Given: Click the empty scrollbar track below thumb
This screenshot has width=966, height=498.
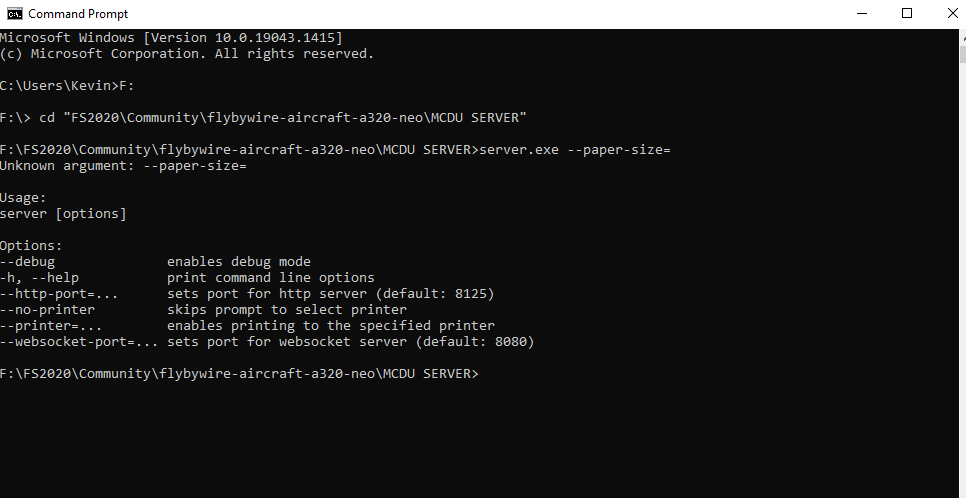Looking at the screenshot, I should (962, 277).
